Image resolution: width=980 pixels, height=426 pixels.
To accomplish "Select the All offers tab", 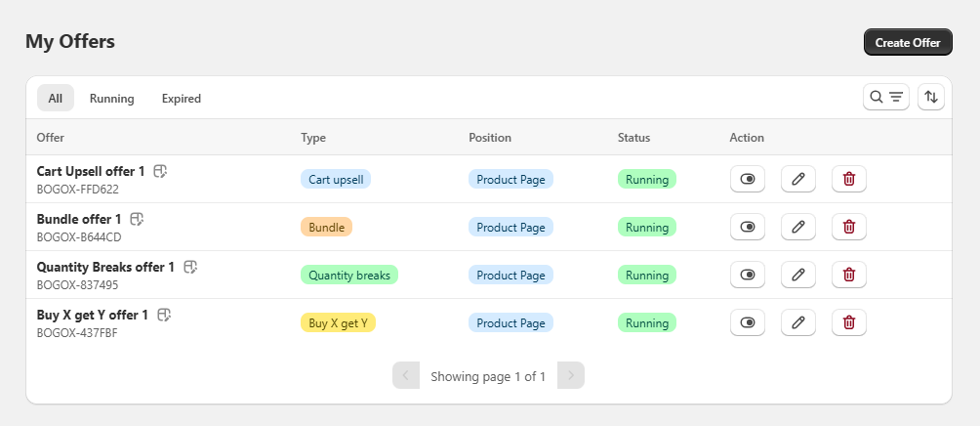I will click(x=56, y=99).
